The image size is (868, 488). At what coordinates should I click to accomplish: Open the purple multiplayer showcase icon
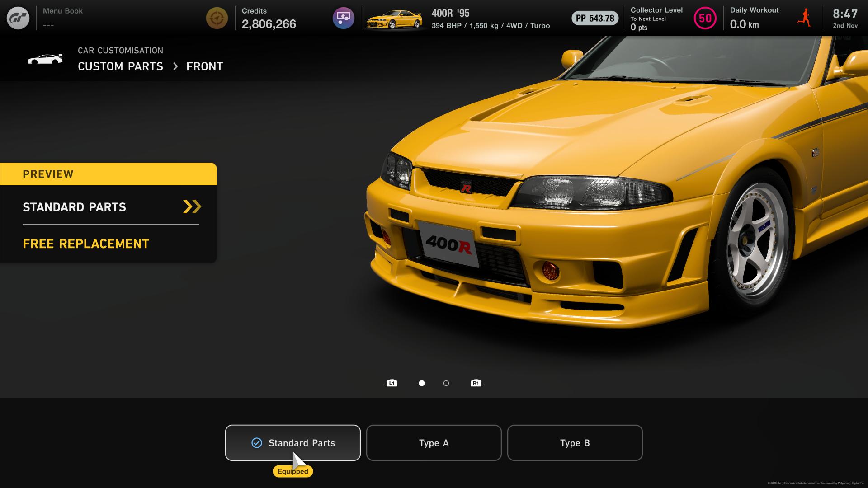(344, 18)
